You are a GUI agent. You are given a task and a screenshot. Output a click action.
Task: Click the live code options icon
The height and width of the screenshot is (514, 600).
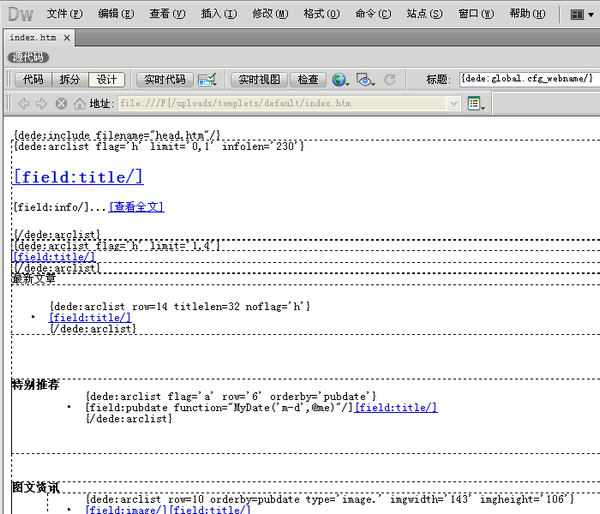pyautogui.click(x=207, y=79)
